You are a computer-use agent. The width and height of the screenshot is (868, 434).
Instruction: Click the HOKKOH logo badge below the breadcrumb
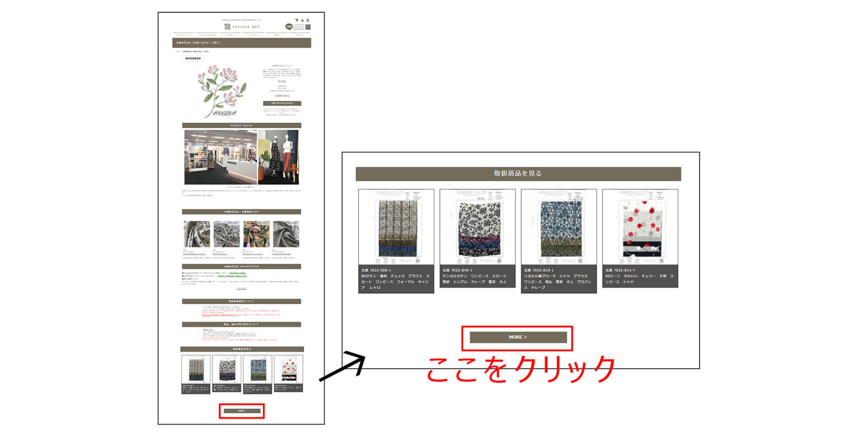pyautogui.click(x=193, y=58)
